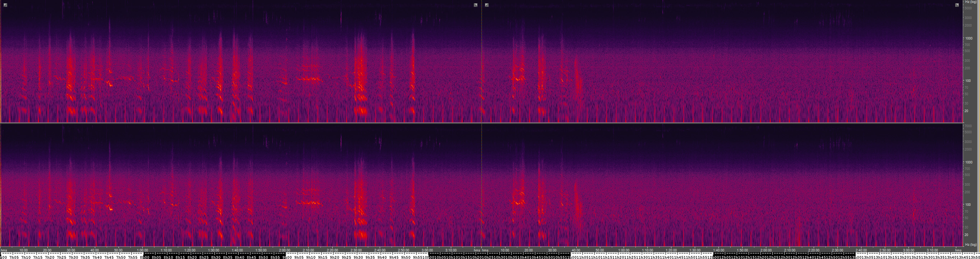The image size is (980, 259).
Task: Click the 'hms' label at the ruler's far left
Action: pyautogui.click(x=4, y=250)
